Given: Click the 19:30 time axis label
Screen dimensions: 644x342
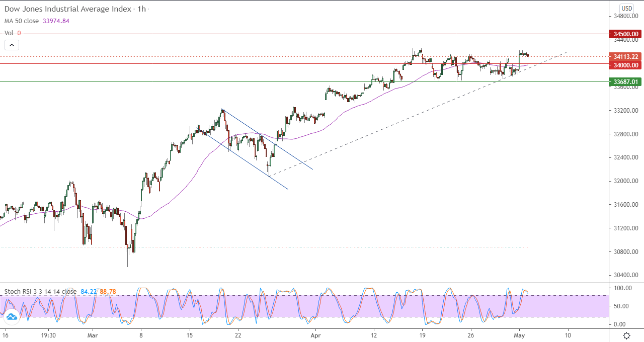Looking at the screenshot, I should [x=48, y=335].
